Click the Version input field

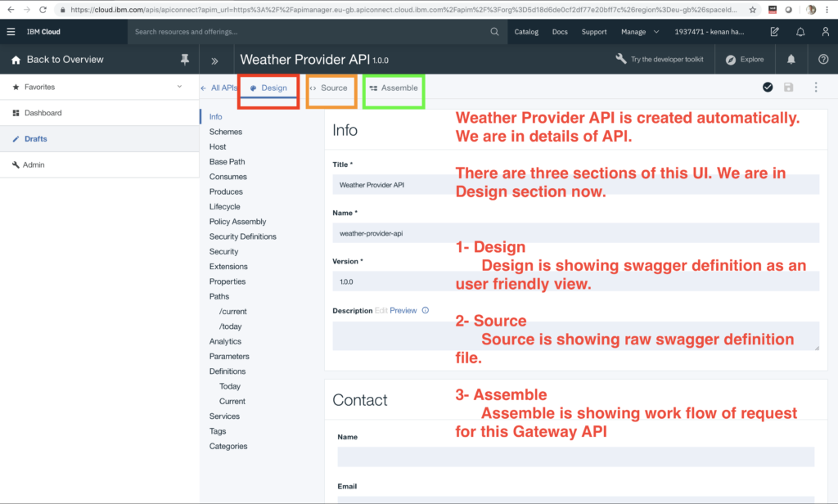click(x=575, y=281)
